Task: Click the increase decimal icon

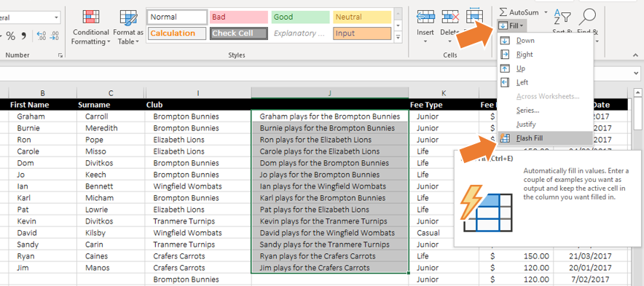Action: 41,36
